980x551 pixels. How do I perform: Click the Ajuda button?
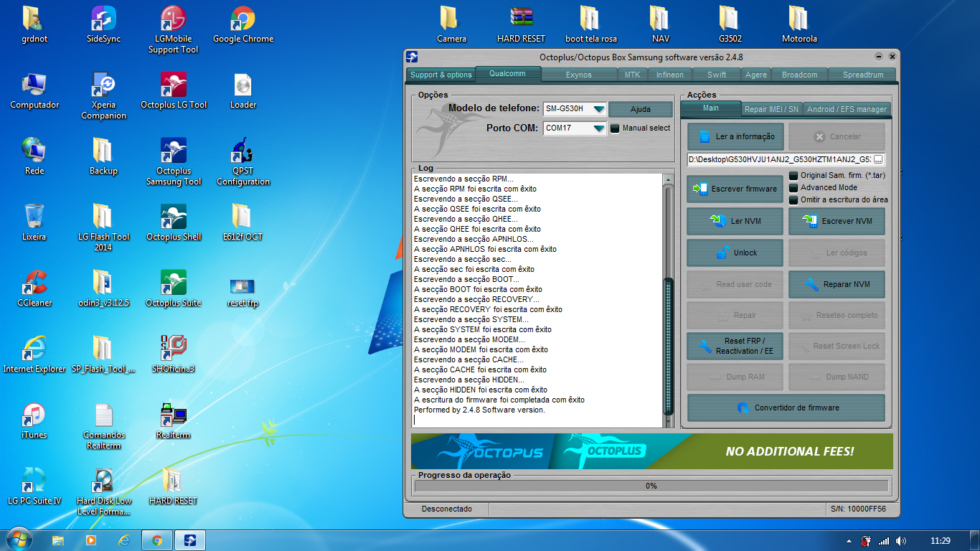(x=641, y=109)
